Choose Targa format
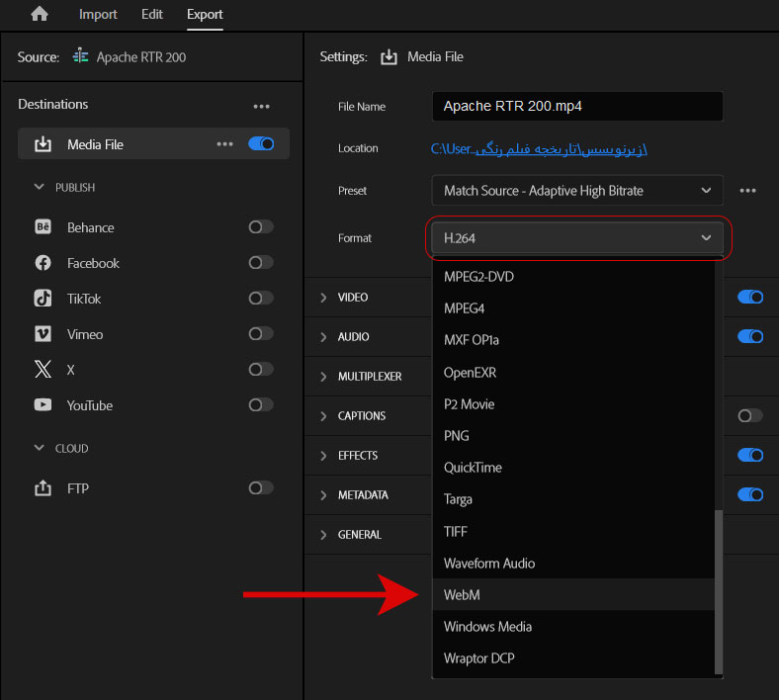This screenshot has height=700, width=779. 573,499
